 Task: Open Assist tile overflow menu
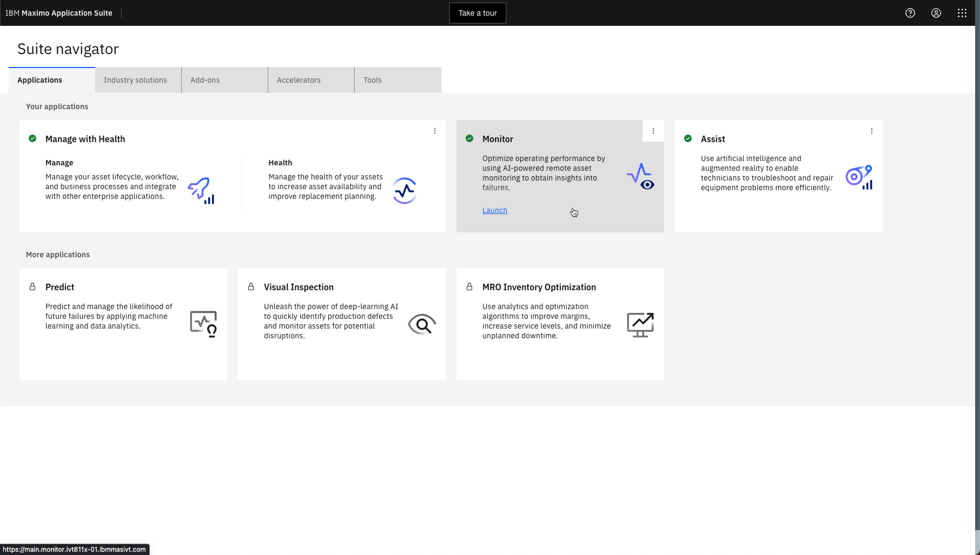pyautogui.click(x=872, y=131)
